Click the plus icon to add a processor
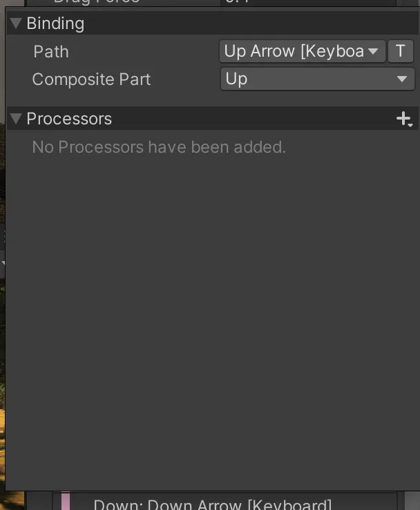 pos(403,118)
